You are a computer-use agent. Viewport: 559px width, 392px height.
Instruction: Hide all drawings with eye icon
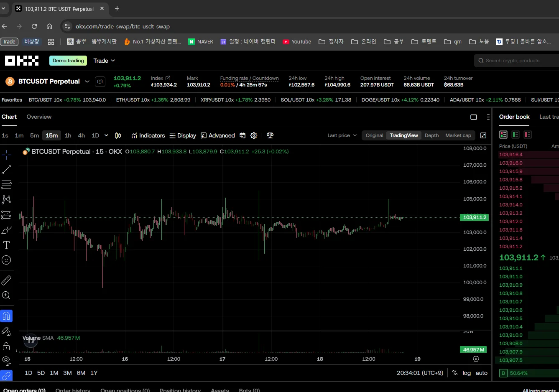[x=6, y=359]
